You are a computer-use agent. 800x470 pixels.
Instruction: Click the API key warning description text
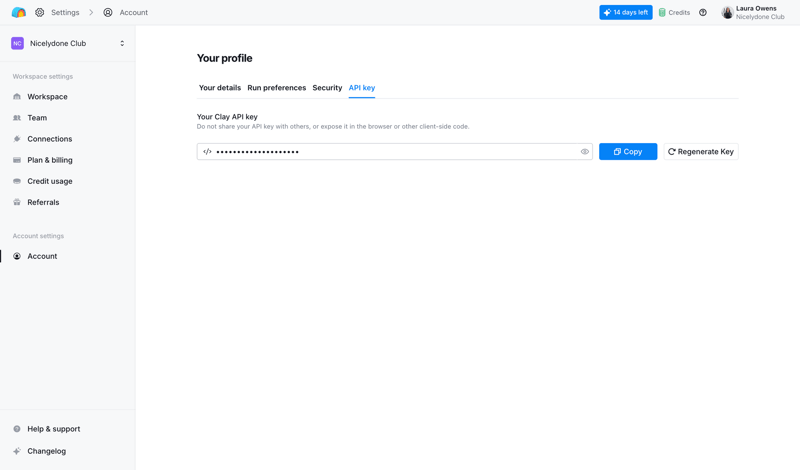pyautogui.click(x=333, y=127)
